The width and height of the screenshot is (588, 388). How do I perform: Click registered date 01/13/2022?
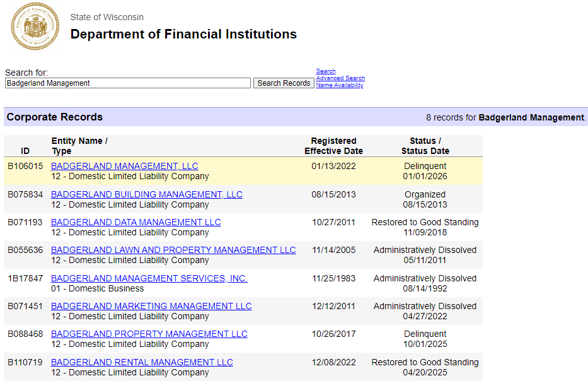click(x=333, y=166)
